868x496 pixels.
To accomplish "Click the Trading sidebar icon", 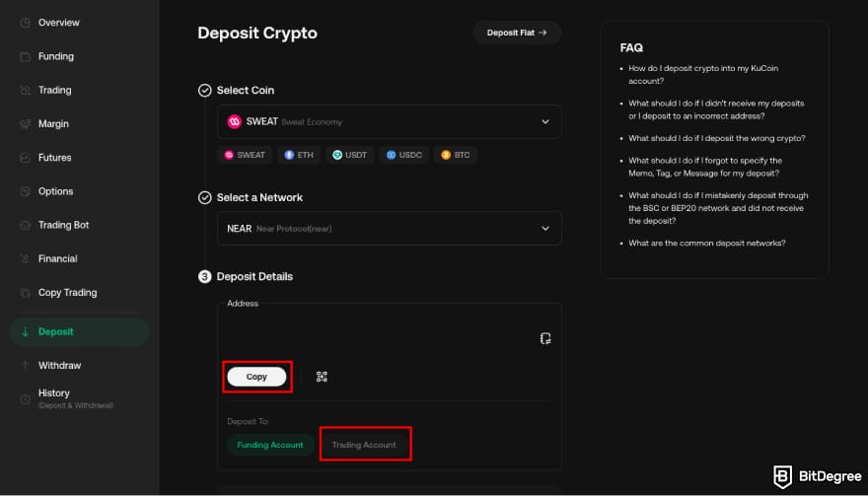I will tap(26, 91).
